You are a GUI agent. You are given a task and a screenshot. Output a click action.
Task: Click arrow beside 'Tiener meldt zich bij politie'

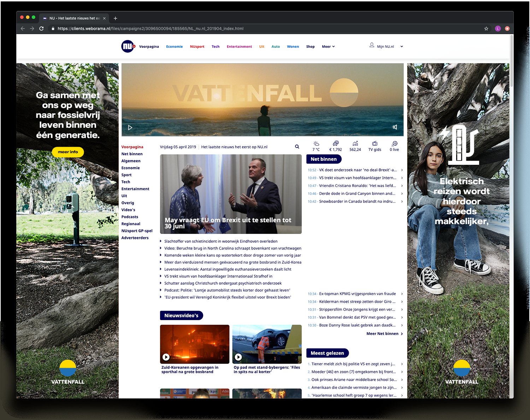(x=402, y=364)
